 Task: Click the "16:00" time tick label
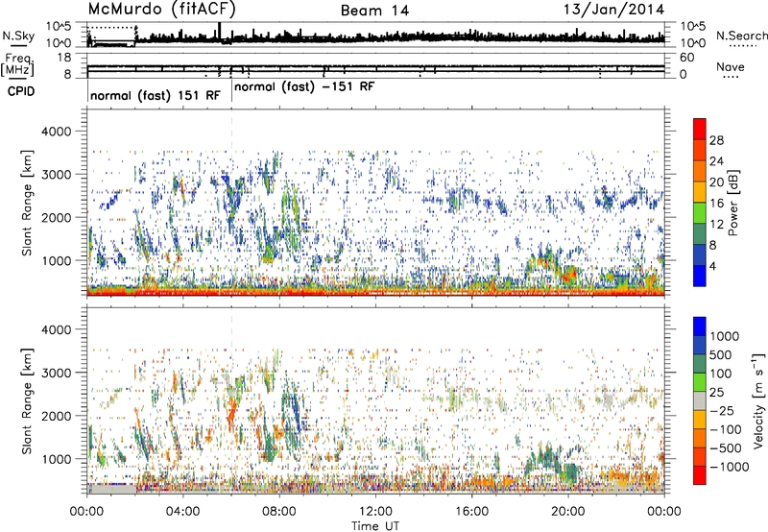click(x=471, y=512)
